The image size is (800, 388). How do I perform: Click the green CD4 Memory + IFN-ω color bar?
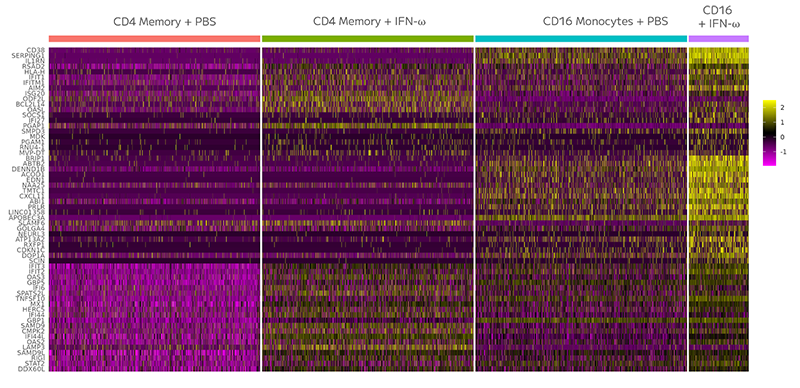point(368,39)
